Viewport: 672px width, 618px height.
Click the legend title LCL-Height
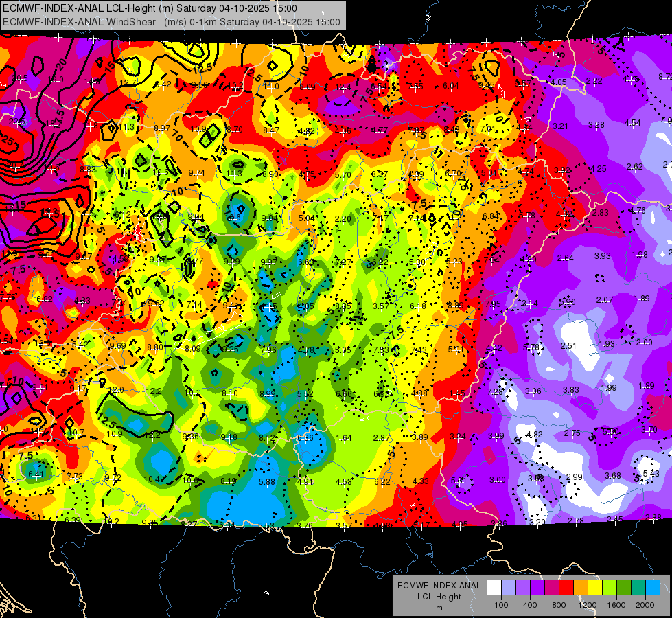pos(439,597)
